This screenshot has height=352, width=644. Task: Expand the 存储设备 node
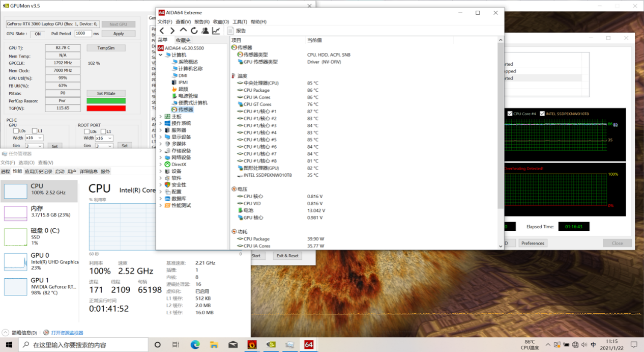point(161,151)
